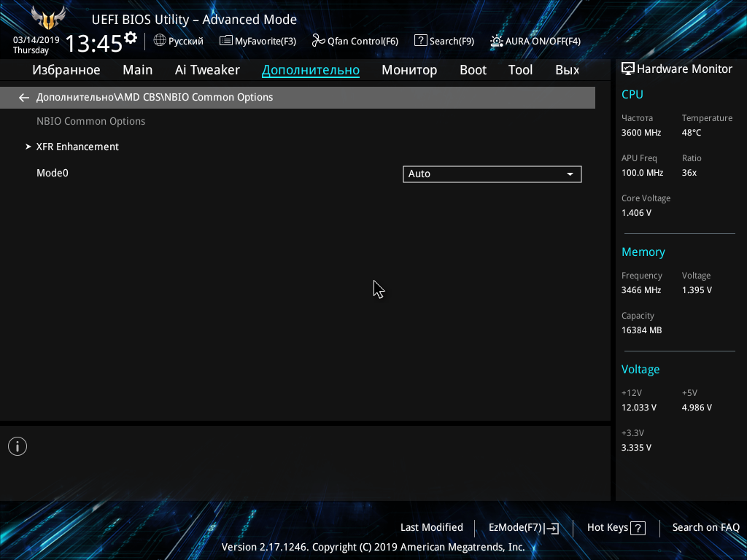Click the Search question mark icon
Viewport: 747px width, 560px height.
(x=420, y=41)
